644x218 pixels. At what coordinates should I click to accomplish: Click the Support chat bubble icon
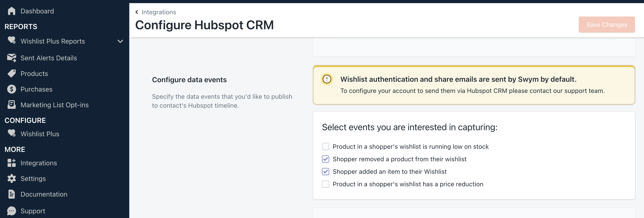(11, 211)
